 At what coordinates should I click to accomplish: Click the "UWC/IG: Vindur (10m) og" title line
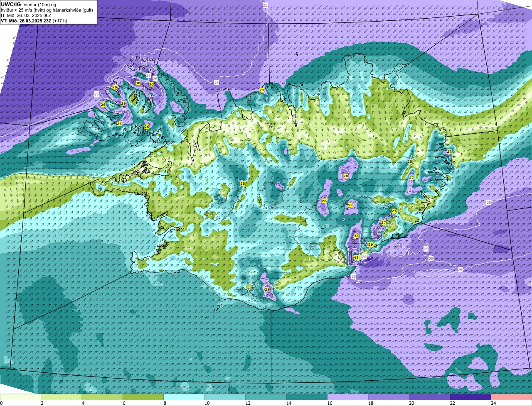coord(28,4)
